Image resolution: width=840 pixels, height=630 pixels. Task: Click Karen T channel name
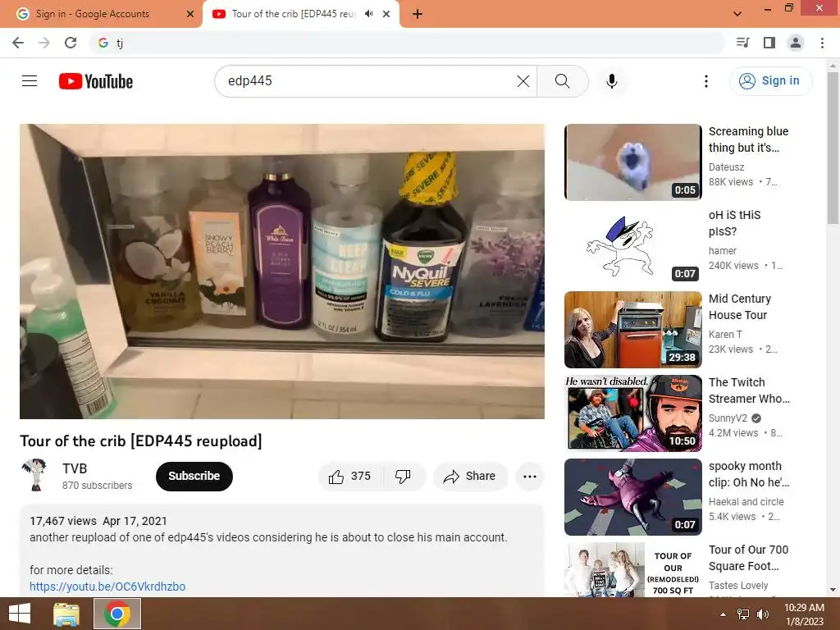(x=725, y=335)
